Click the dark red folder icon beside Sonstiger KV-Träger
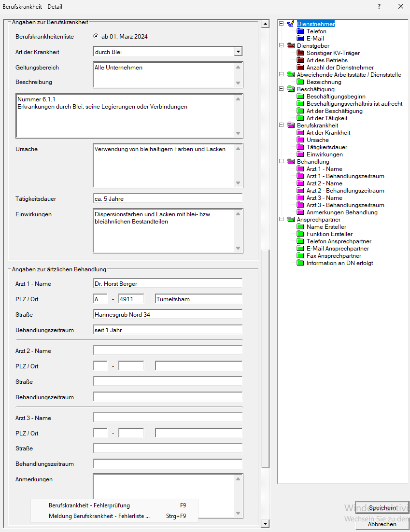Screen dimensions: 410x532 [300, 53]
